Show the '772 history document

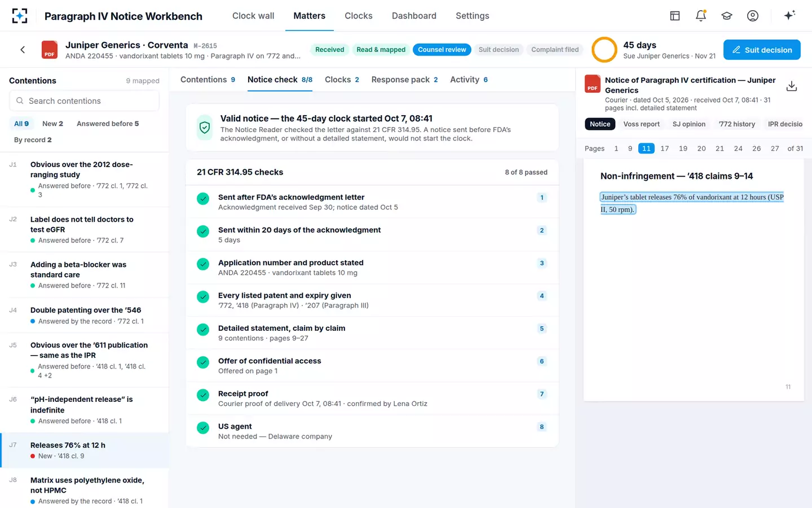click(736, 124)
